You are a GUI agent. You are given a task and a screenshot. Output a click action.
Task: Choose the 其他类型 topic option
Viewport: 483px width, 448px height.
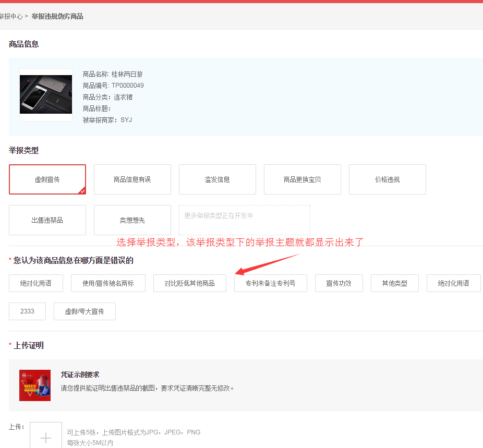(395, 283)
